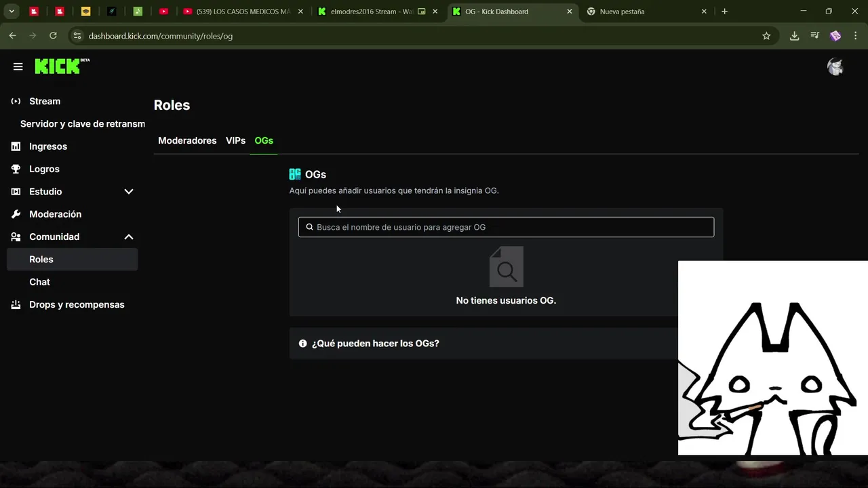This screenshot has height=488, width=868.
Task: Switch to the pinned black feather tab
Action: 111,12
